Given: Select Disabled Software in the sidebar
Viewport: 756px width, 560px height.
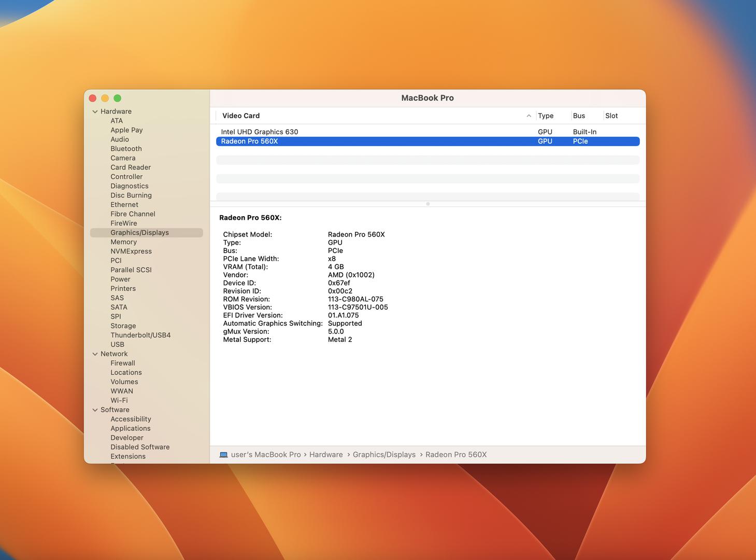Looking at the screenshot, I should tap(140, 447).
